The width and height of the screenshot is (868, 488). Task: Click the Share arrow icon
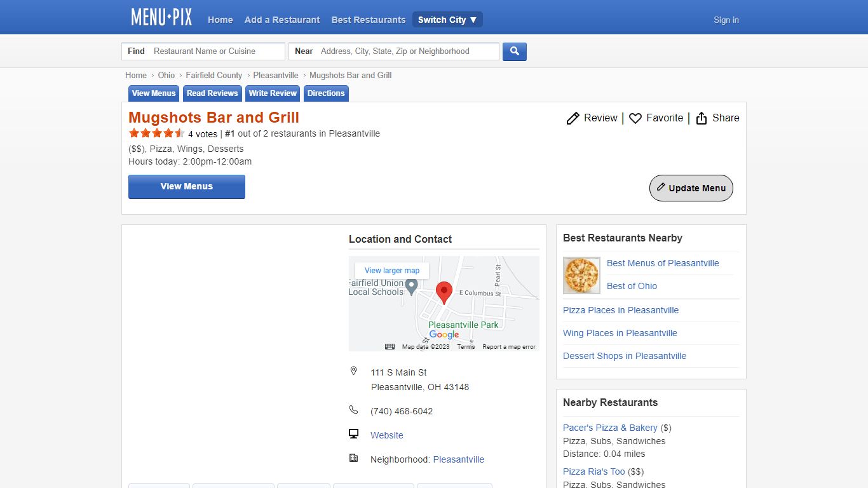point(702,118)
